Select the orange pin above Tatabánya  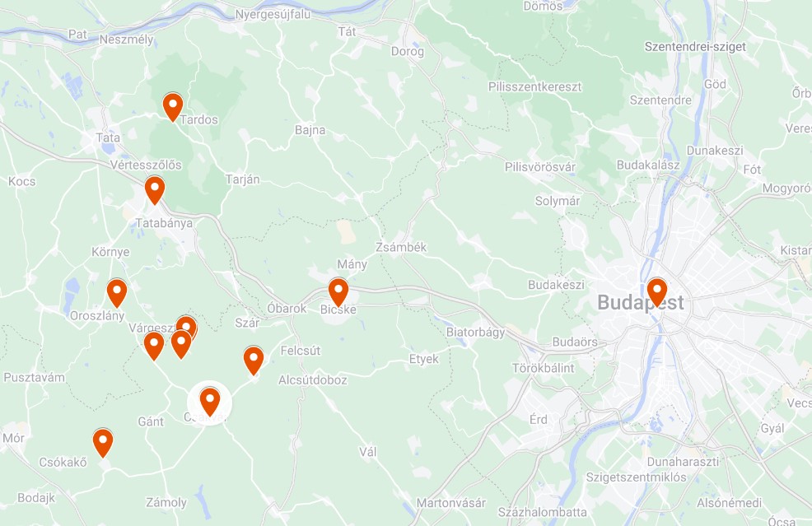click(x=155, y=189)
